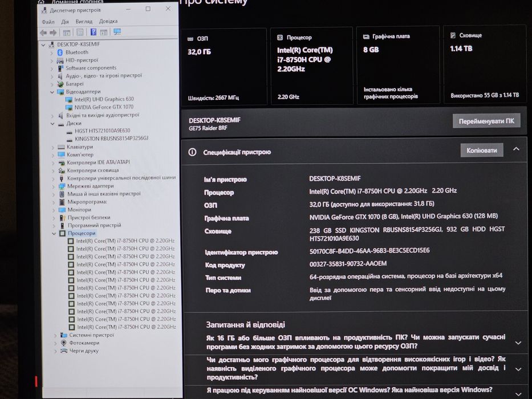Click the Домашня сторінка home icon
The width and height of the screenshot is (532, 399).
coord(42,2)
